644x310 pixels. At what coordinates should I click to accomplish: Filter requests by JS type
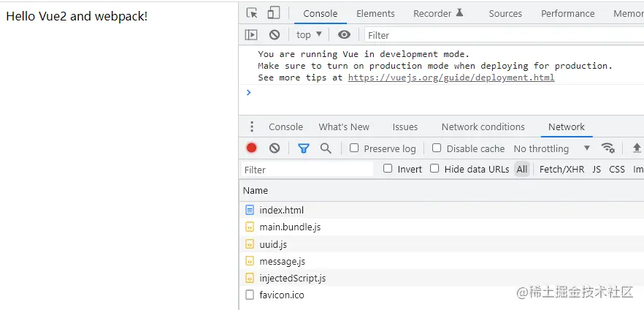coord(597,170)
